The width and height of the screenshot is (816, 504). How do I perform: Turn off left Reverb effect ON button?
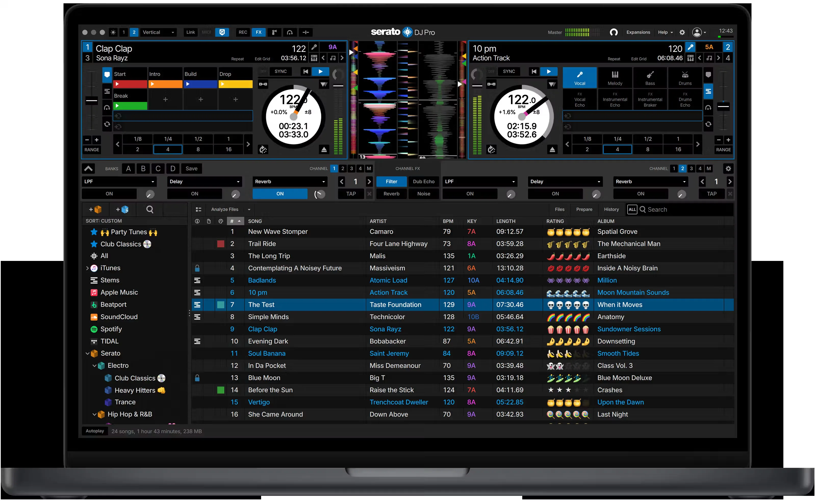pos(280,194)
